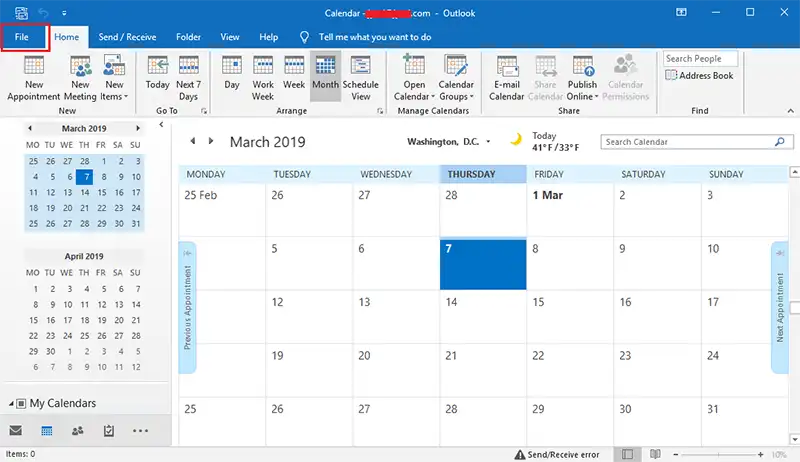This screenshot has height=462, width=800.
Task: Switch to Schedule View
Action: point(360,79)
